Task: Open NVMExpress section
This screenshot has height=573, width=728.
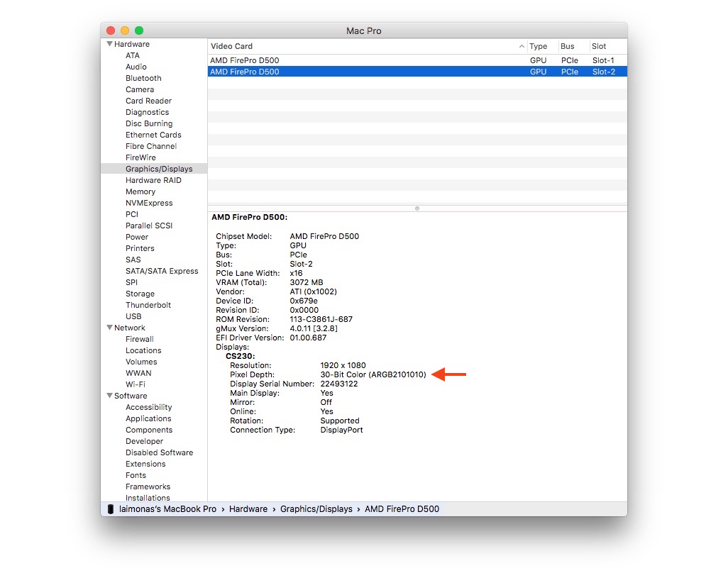Action: (x=149, y=203)
